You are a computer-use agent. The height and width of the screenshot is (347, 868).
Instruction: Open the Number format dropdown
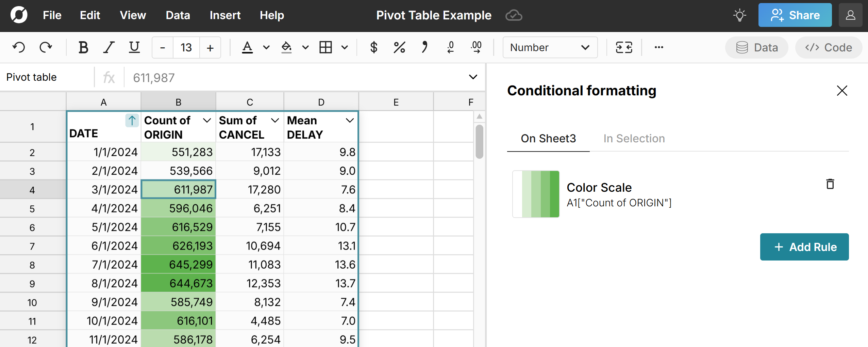pyautogui.click(x=549, y=47)
